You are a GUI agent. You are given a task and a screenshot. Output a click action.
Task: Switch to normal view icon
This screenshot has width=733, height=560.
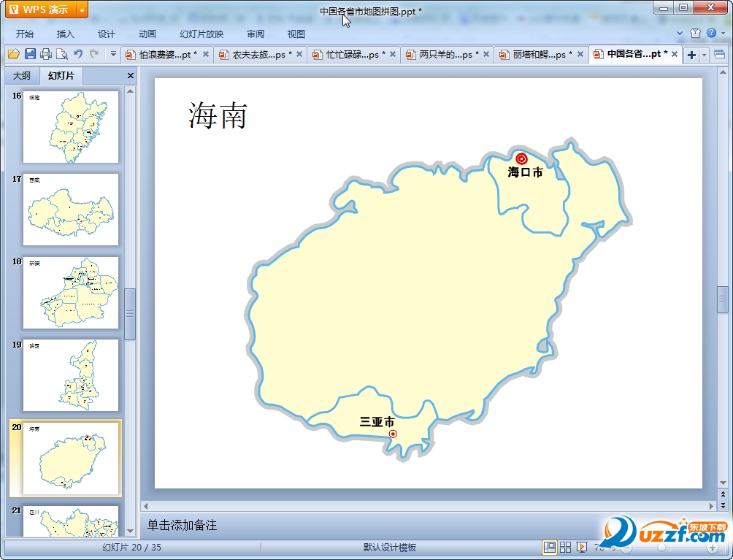(x=550, y=547)
